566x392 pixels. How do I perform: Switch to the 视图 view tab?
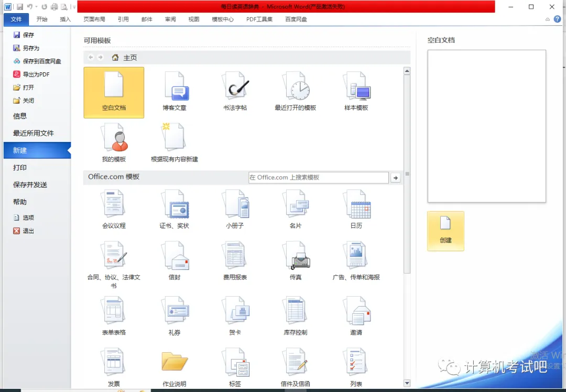pyautogui.click(x=194, y=19)
